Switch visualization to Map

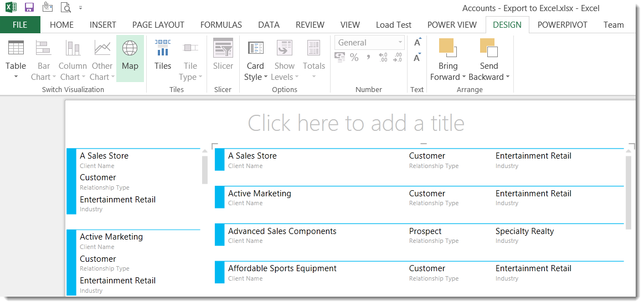click(130, 55)
